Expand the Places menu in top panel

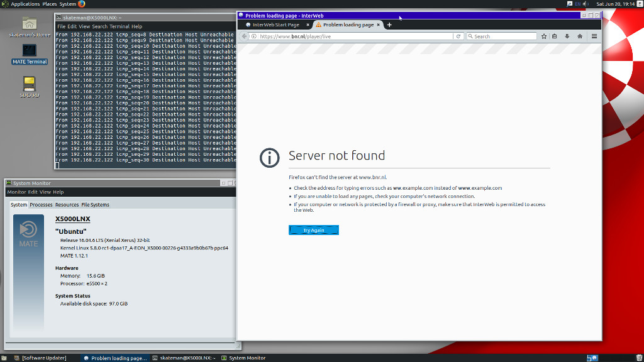[x=50, y=4]
